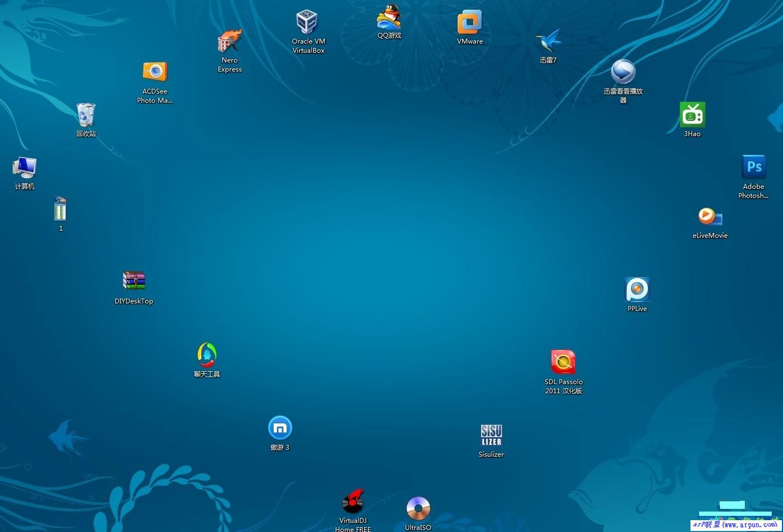
Task: Select the VMware desktop icon
Action: coord(469,23)
